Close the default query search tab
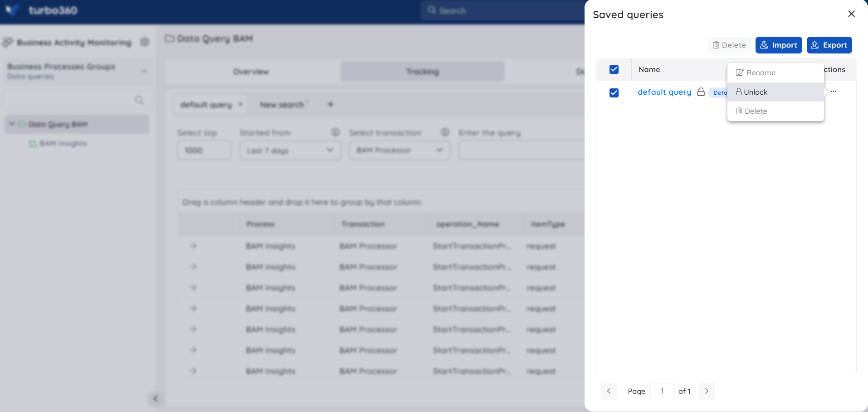Screen dimensions: 868x412 tap(240, 104)
